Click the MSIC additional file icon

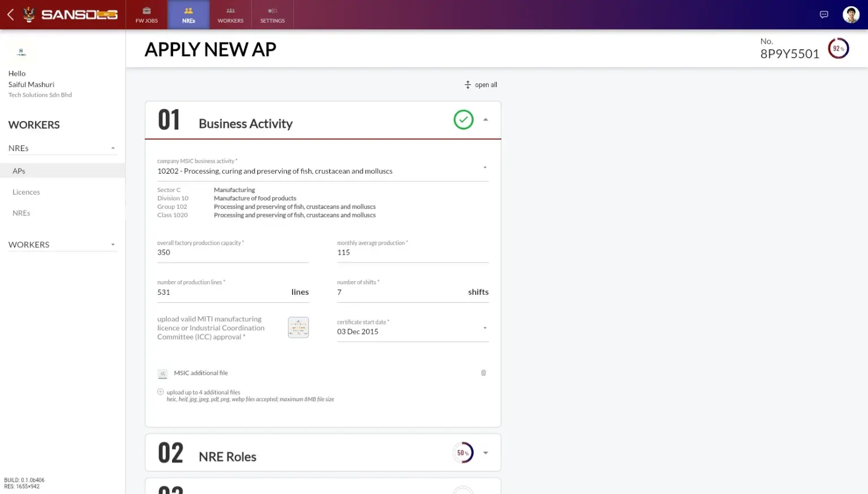(x=162, y=373)
